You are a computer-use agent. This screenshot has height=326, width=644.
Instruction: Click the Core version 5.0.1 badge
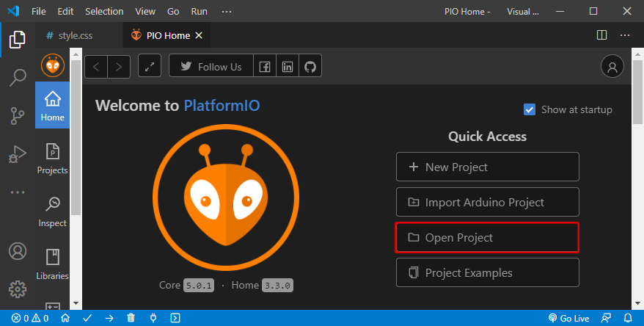[199, 286]
